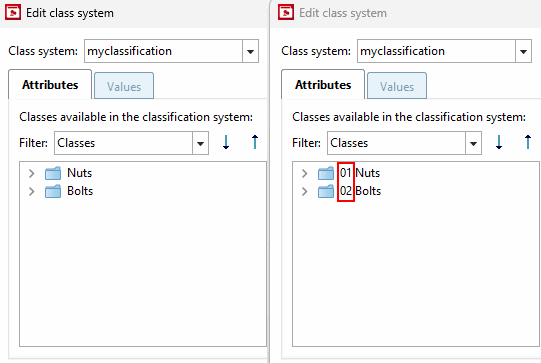
Task: Switch to Attributes tab in right window
Action: click(x=323, y=85)
